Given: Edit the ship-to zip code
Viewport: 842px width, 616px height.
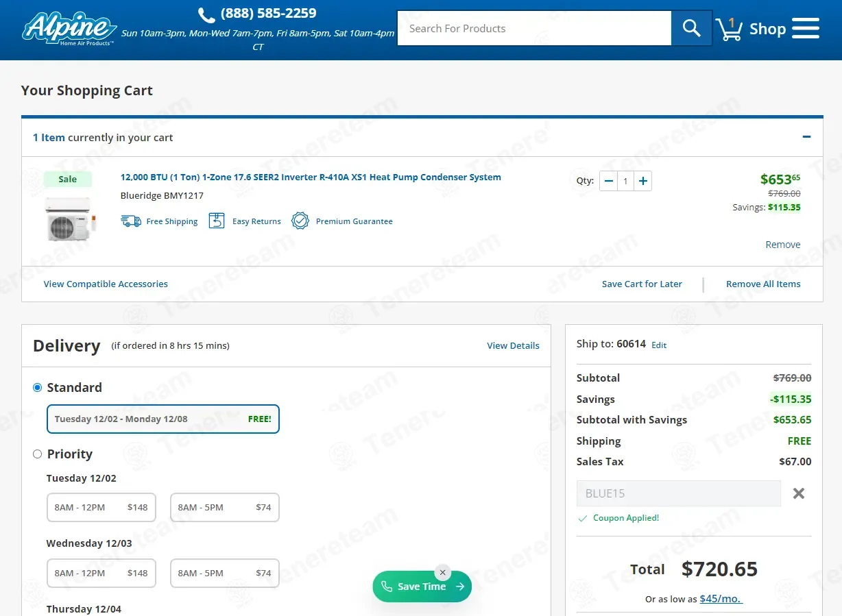Looking at the screenshot, I should 659,345.
